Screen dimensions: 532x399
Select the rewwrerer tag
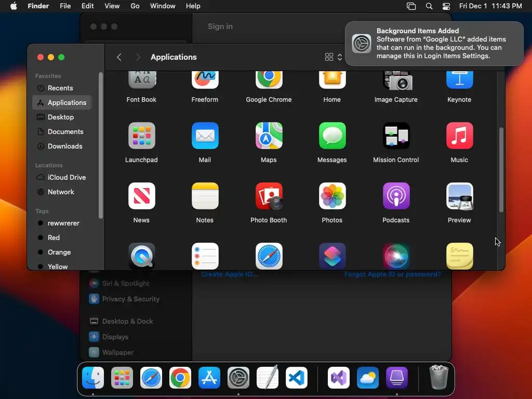pos(62,223)
